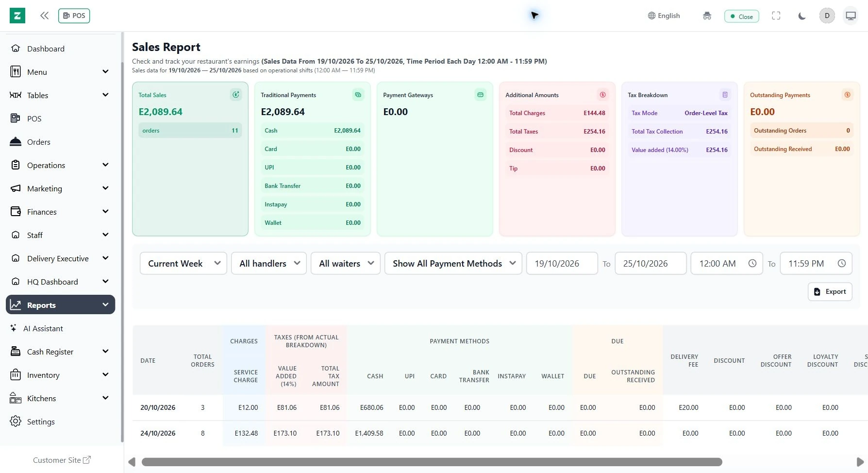Click the end date field 25/10/2026
Screen dimensions: 868x473
pyautogui.click(x=651, y=263)
